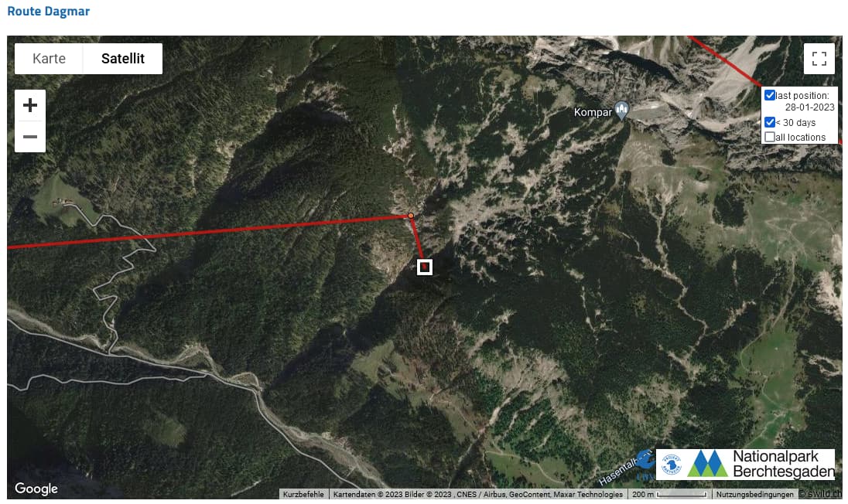Click the Kompar place label
The width and height of the screenshot is (848, 504).
point(593,112)
